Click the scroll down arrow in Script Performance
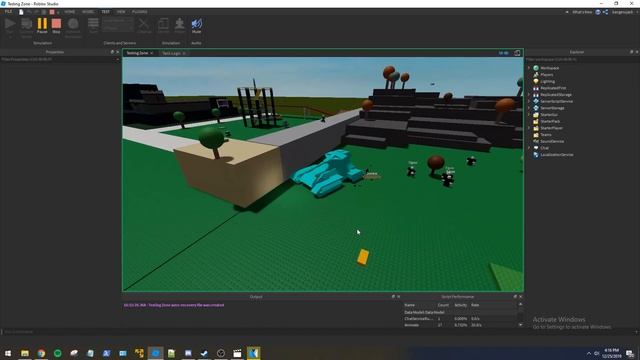Screen dimensions: 640x360 point(520,324)
